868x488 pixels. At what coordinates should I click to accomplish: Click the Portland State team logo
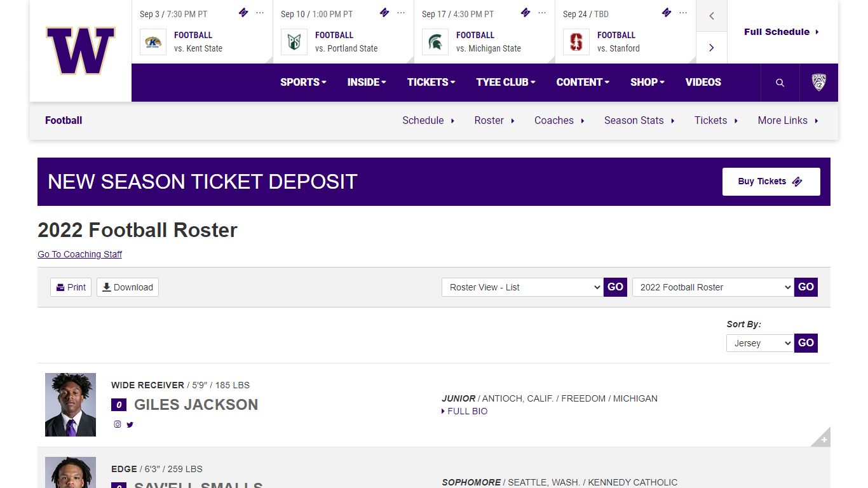point(294,42)
